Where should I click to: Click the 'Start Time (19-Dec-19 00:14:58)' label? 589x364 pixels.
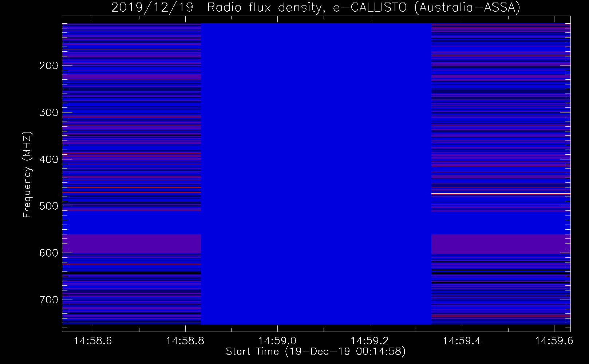tap(316, 352)
